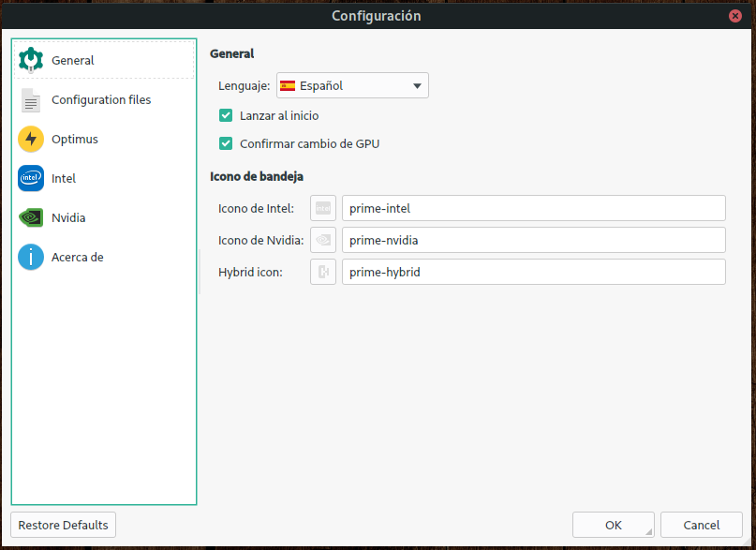
Task: Select the Intel logo icon in sidebar
Action: [x=31, y=178]
